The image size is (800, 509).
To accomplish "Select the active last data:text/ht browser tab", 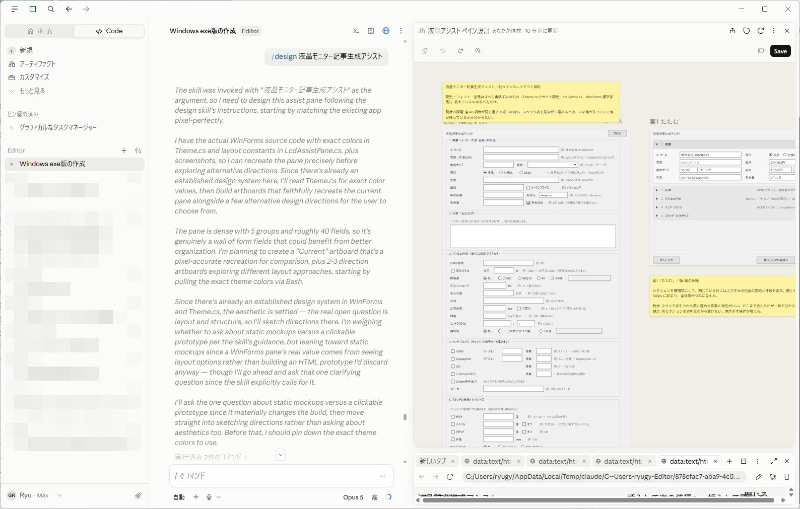I will (688, 461).
